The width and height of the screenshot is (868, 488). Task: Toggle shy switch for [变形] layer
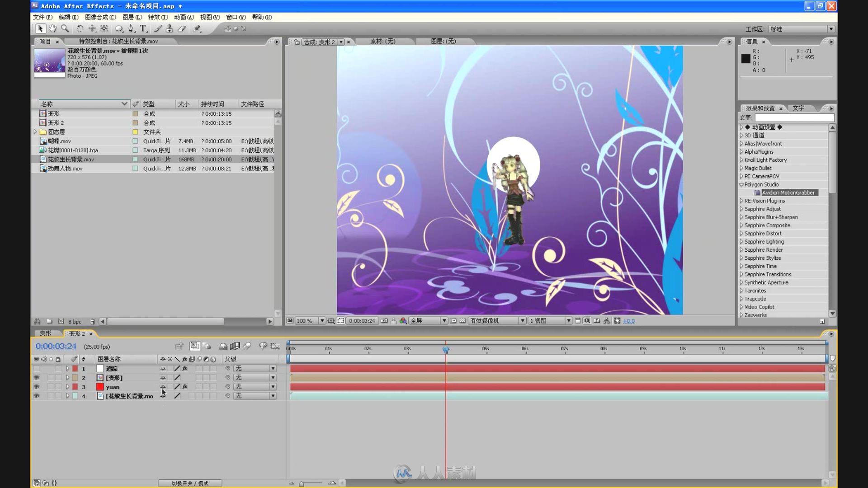click(163, 378)
